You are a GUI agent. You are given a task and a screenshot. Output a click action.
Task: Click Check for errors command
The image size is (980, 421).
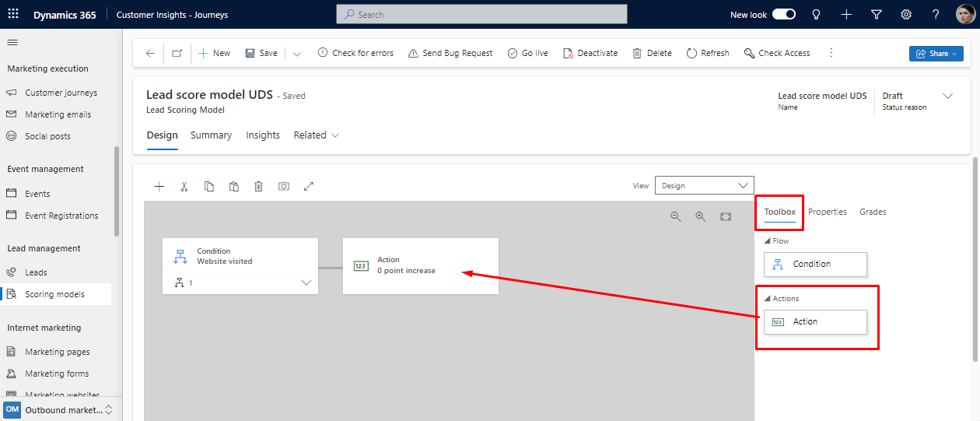click(x=355, y=53)
